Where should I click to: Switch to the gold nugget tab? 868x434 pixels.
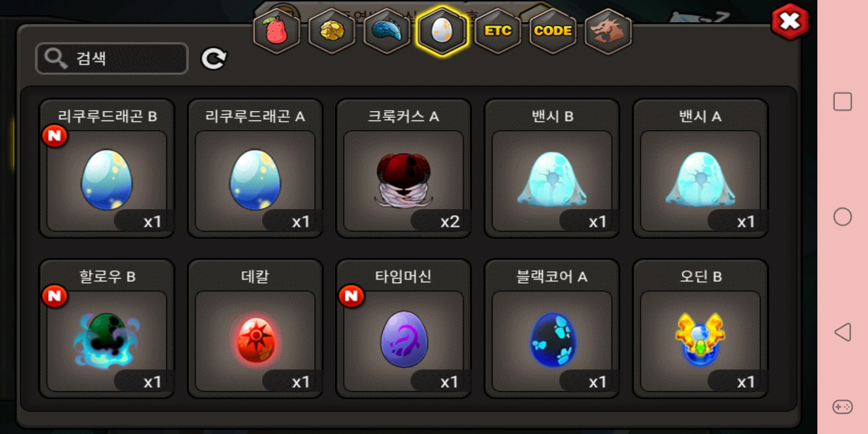[x=332, y=31]
